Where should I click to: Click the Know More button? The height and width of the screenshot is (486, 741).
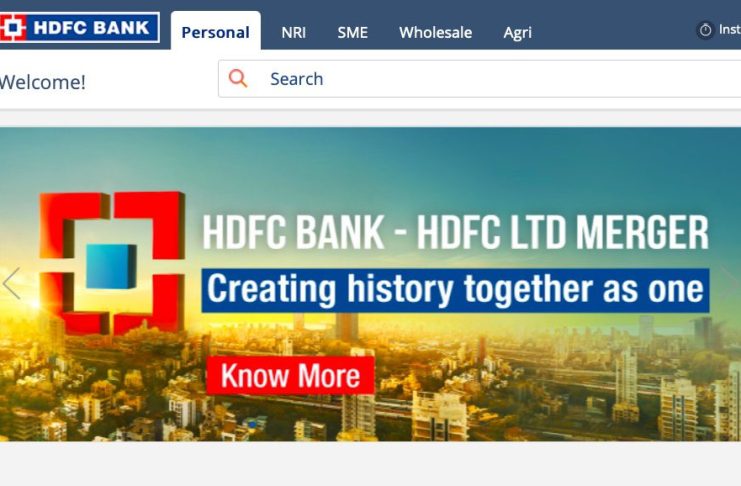290,376
